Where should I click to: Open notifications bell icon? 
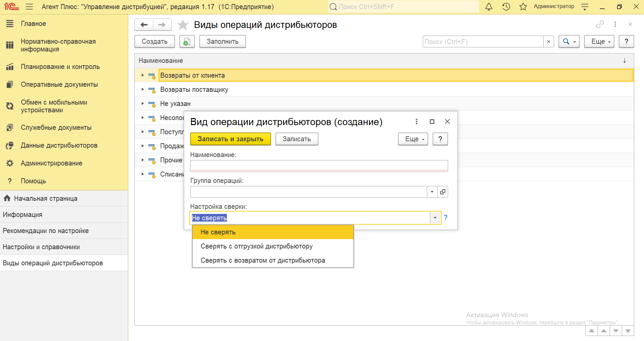point(489,7)
